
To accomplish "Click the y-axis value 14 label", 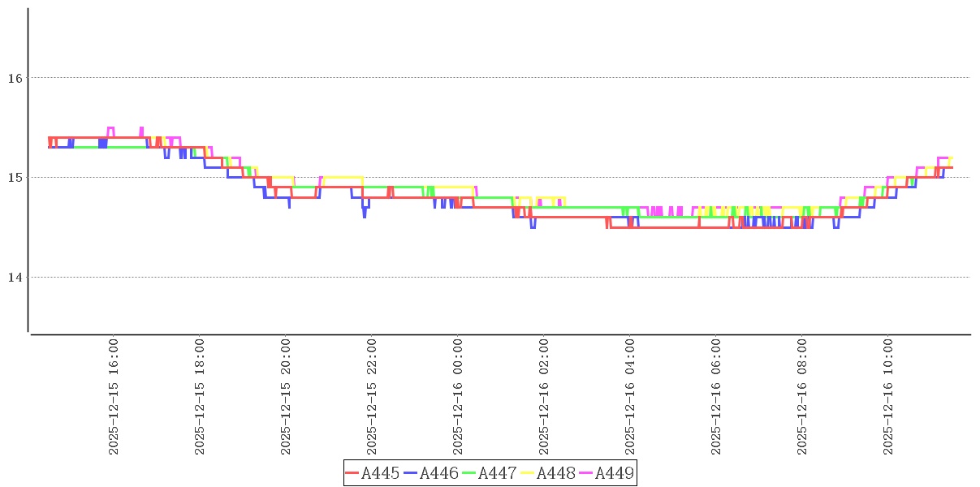I will click(16, 277).
